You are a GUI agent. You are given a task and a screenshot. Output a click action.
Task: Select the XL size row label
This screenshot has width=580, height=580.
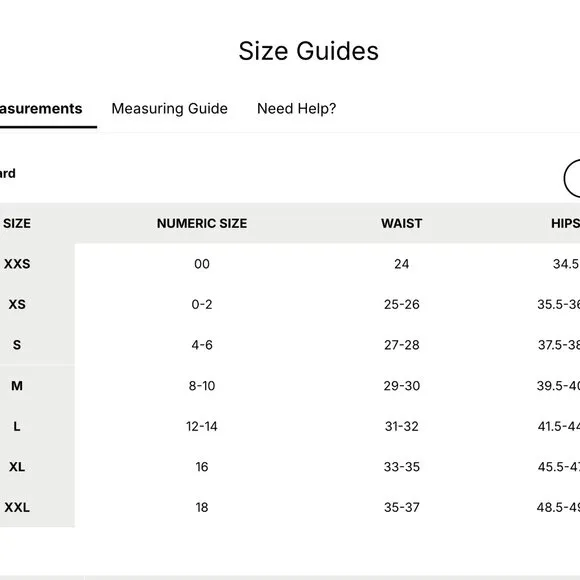coord(17,467)
